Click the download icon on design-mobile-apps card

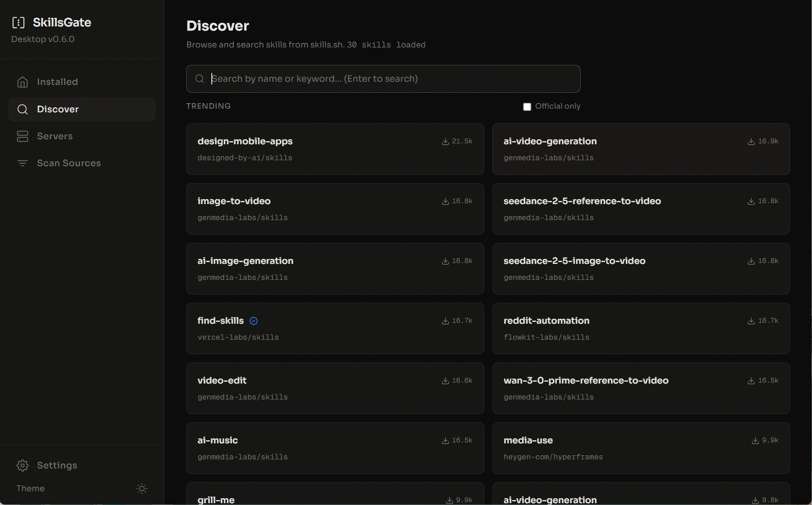click(445, 142)
